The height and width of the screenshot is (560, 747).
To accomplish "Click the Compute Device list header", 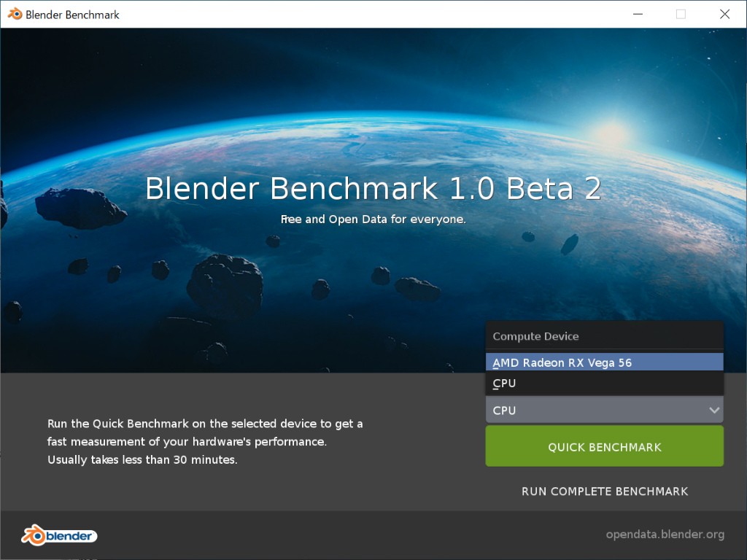I will (x=535, y=336).
